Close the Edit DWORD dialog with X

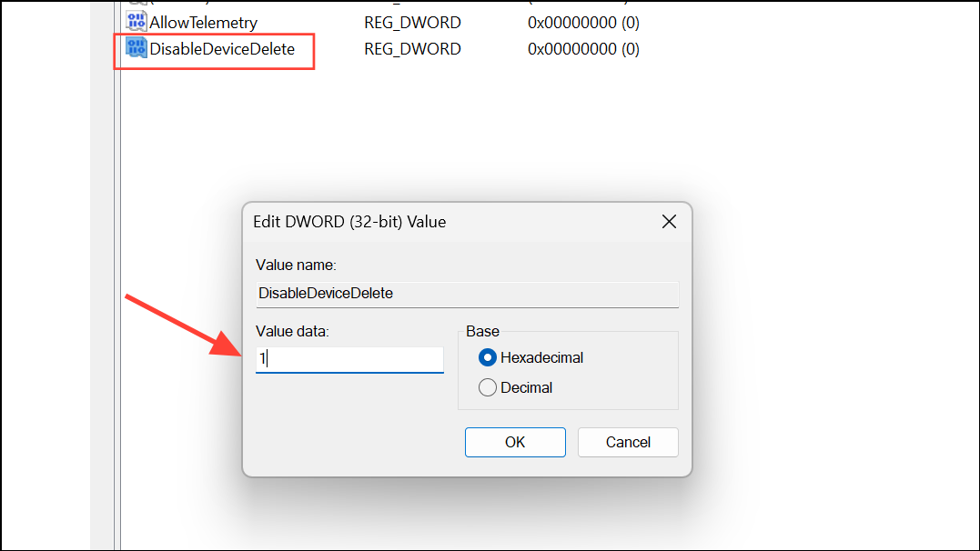[x=669, y=221]
